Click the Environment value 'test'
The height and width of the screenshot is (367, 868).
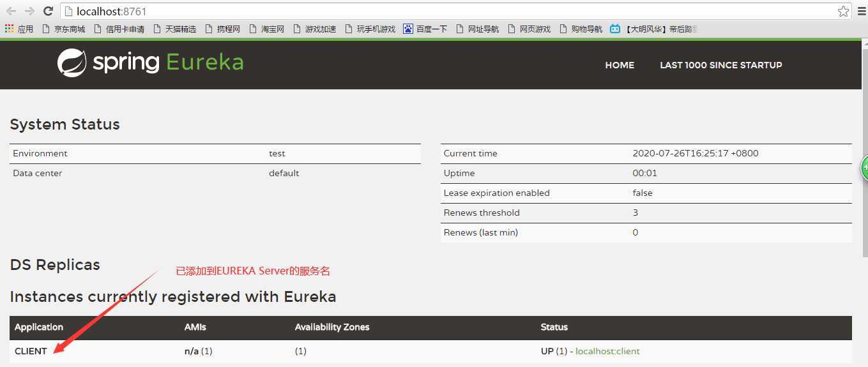click(x=277, y=153)
